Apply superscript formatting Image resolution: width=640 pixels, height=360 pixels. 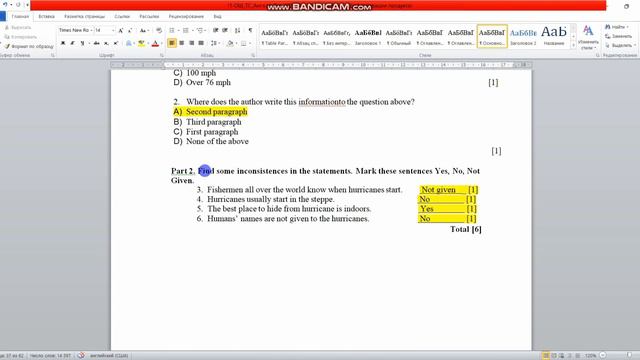pos(116,43)
